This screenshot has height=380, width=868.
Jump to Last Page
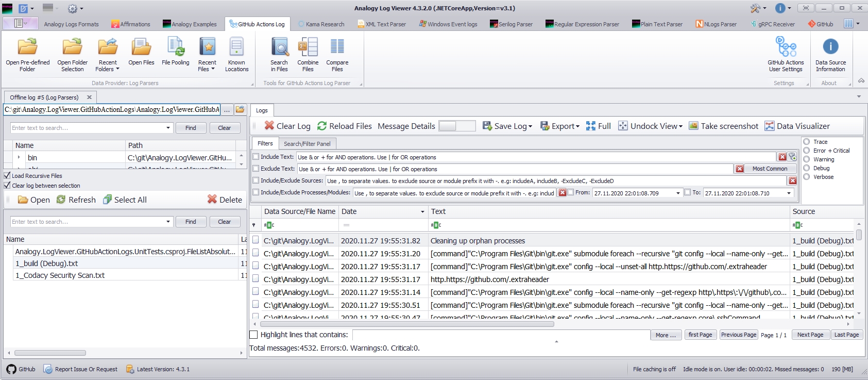tap(846, 335)
